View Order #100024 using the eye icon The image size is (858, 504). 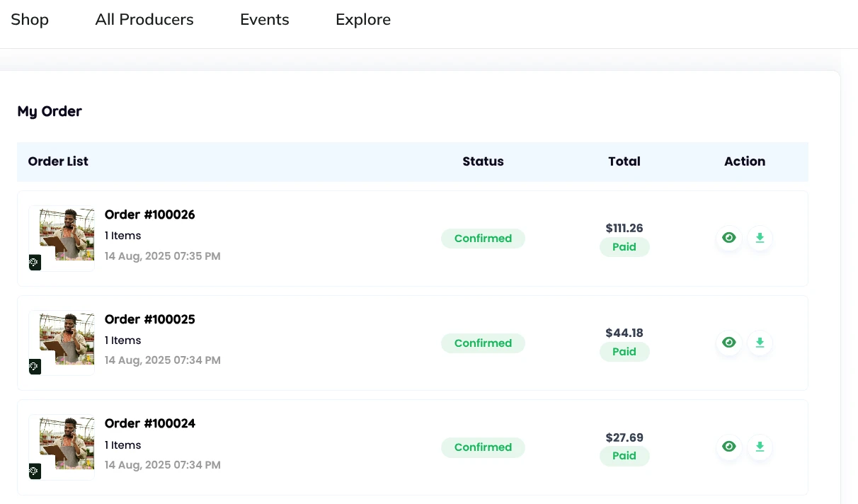[728, 447]
